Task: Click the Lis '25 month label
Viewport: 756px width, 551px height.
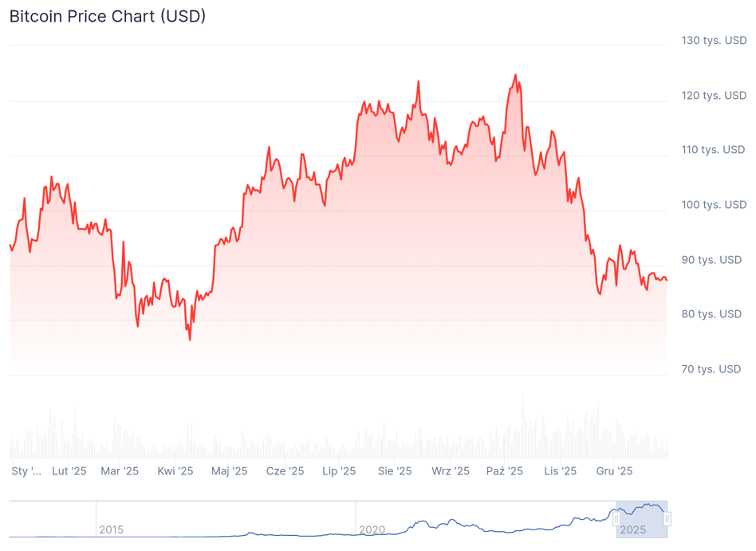Action: [560, 471]
